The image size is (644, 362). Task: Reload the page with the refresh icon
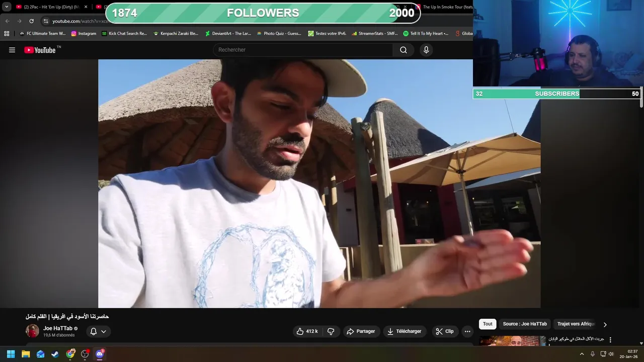[31, 21]
